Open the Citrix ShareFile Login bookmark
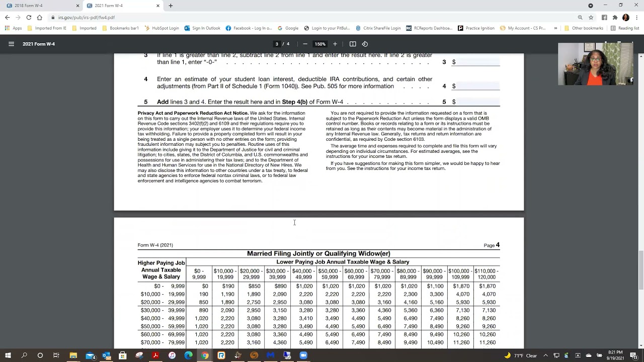This screenshot has width=644, height=362. [x=378, y=28]
